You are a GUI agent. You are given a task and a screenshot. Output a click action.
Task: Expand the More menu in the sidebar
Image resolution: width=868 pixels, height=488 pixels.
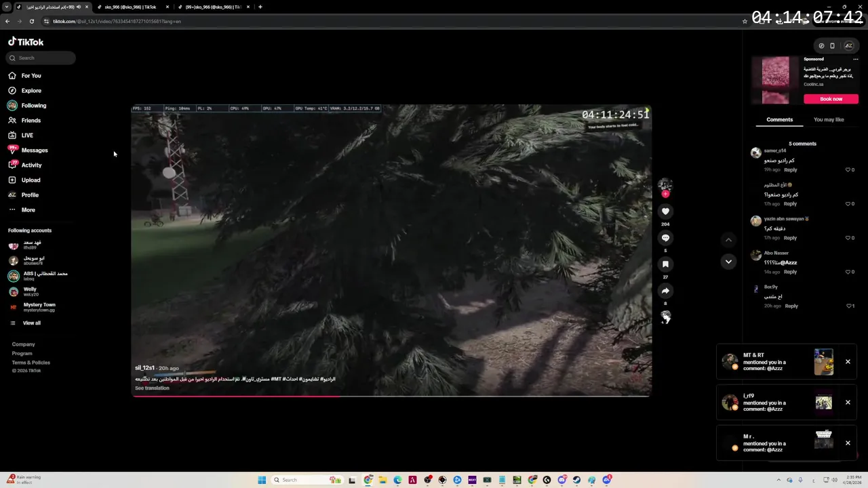click(21, 210)
